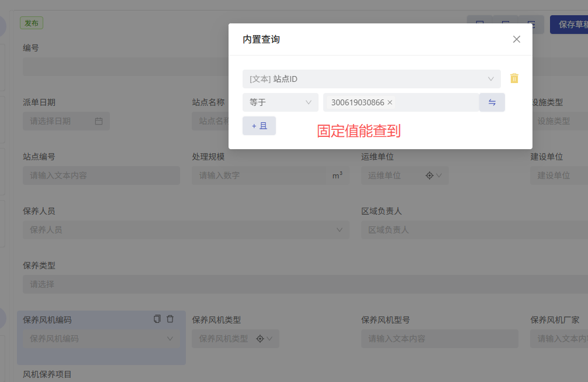The height and width of the screenshot is (382, 588).
Task: Click the blue swap icon next to value field
Action: 492,102
